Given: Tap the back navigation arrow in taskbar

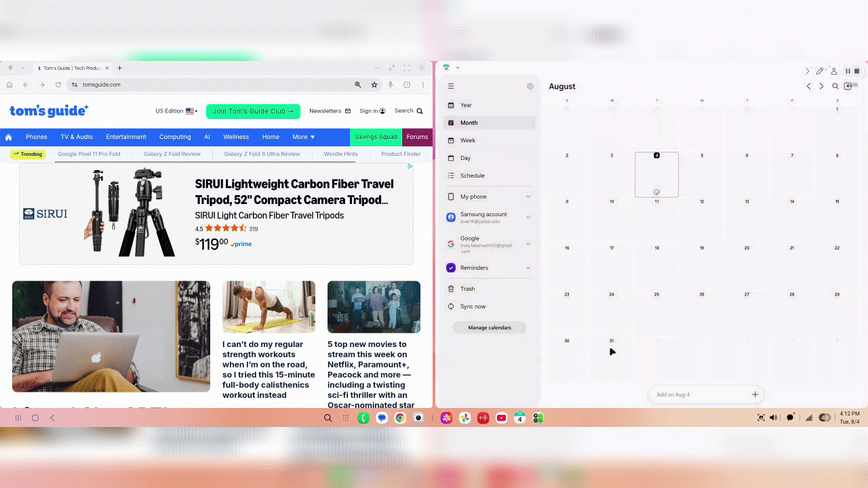Looking at the screenshot, I should (53, 418).
